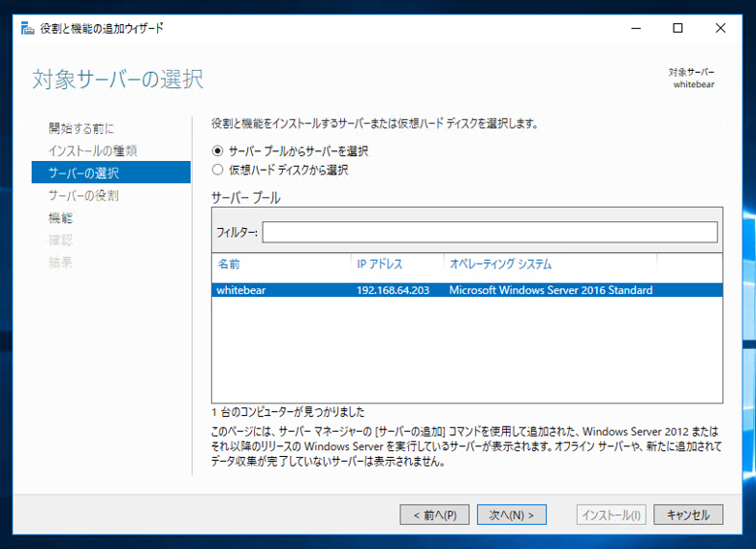
Task: Sort by オペレーティング システム column header
Action: tap(500, 264)
